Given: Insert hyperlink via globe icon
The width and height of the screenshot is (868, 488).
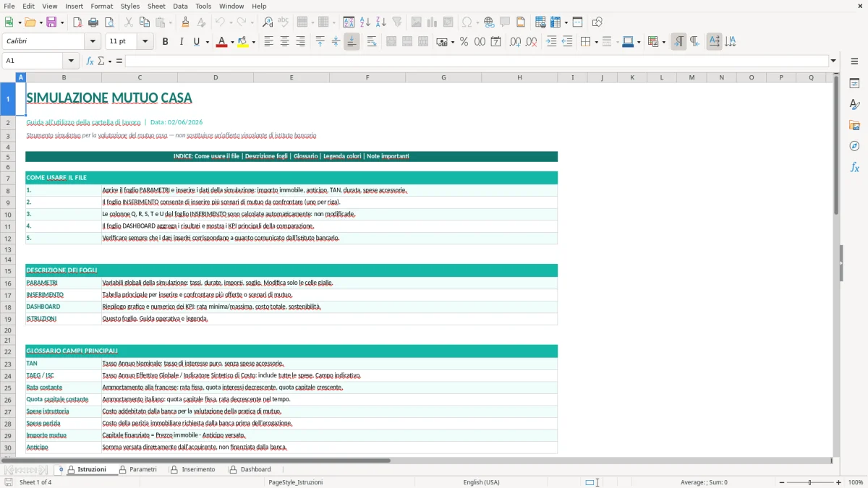Looking at the screenshot, I should coord(489,22).
